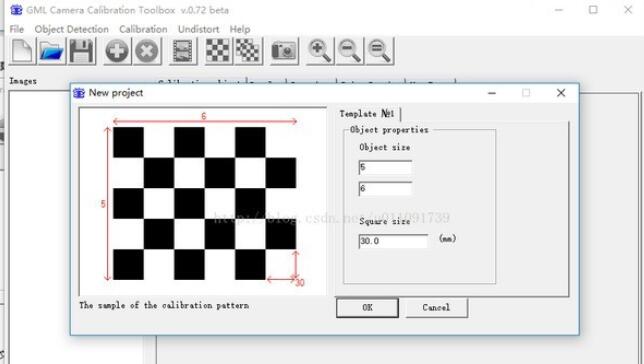Remove image with the X circle icon

point(147,51)
